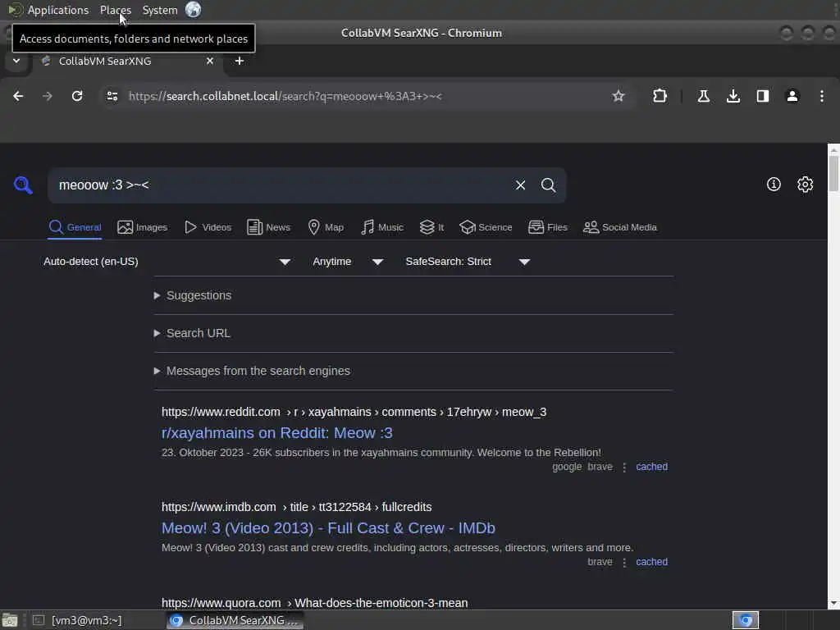Open the Extensions puzzle icon
Viewport: 840px width, 630px height.
tap(660, 96)
